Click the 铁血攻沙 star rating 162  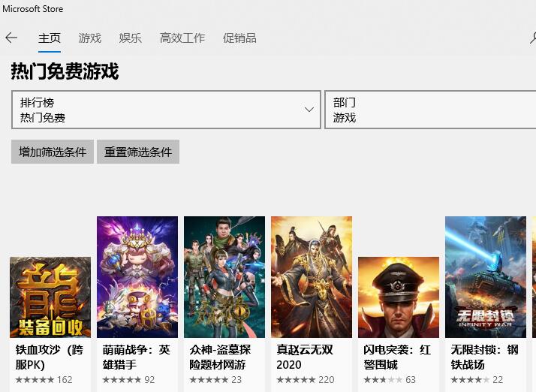click(44, 380)
